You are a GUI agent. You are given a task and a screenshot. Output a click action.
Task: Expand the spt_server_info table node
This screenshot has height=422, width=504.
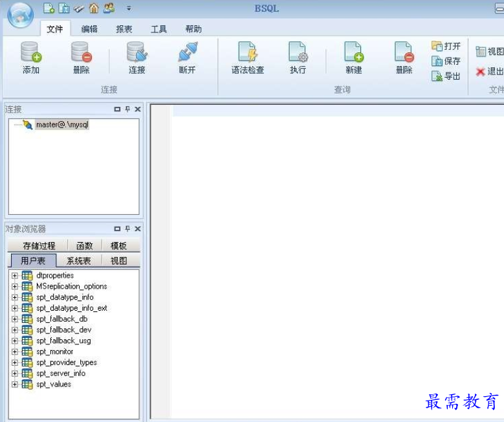coord(14,373)
